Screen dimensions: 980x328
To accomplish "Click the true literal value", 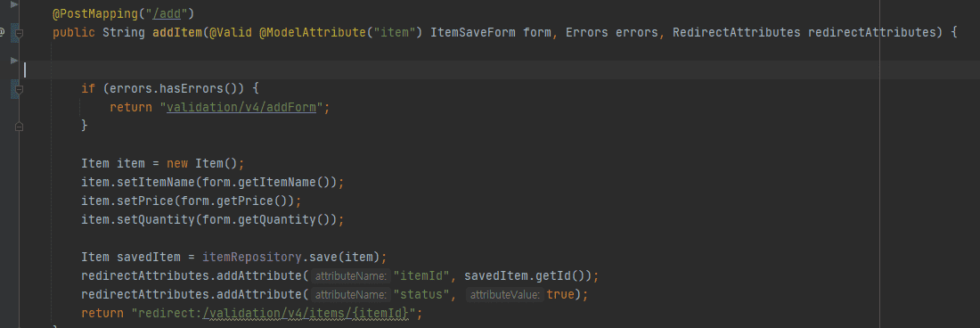I will [560, 294].
